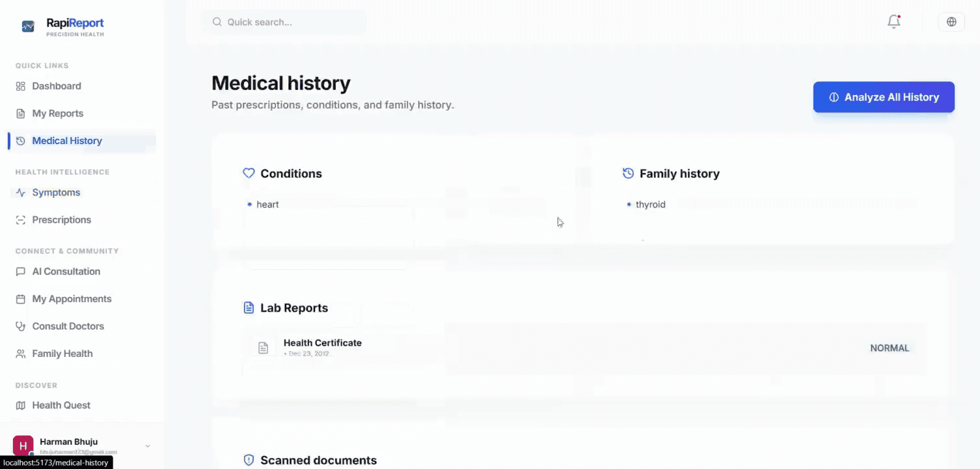
Task: Click the Consult Doctors stethoscope icon
Action: [20, 326]
